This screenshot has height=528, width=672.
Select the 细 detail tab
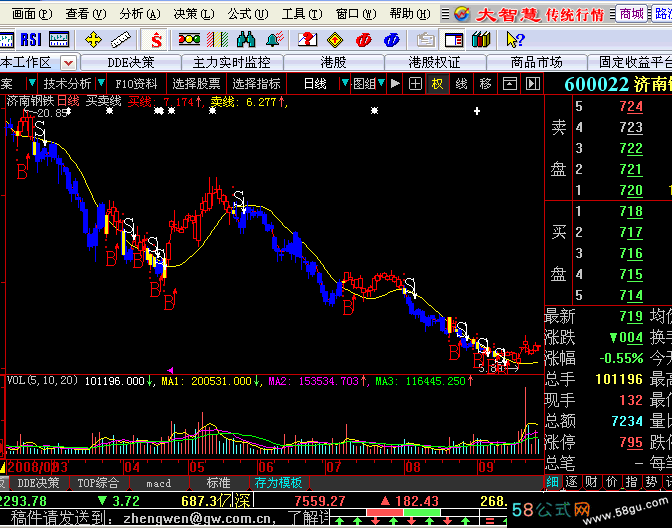tap(553, 482)
